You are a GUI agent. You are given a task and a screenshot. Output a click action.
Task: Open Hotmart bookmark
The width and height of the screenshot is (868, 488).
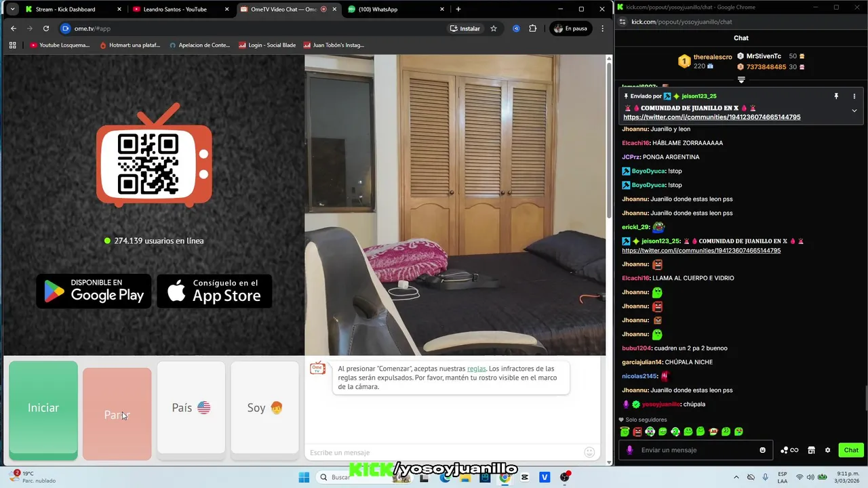point(130,45)
